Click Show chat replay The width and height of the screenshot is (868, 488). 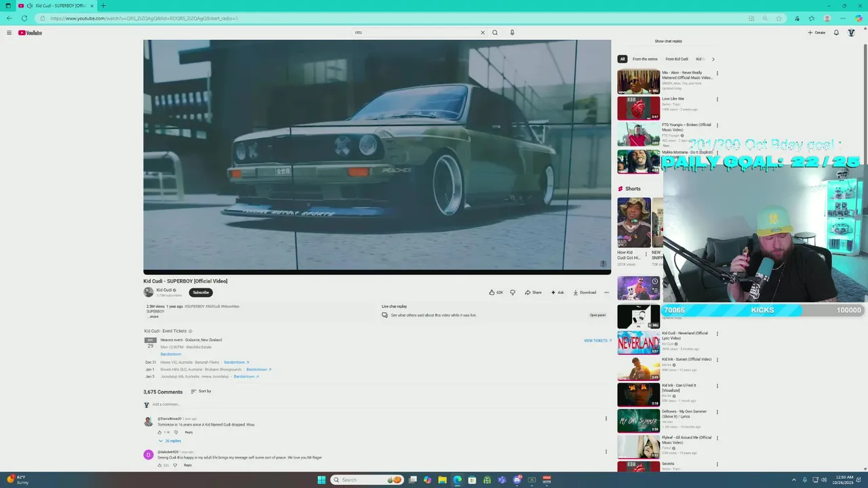(x=668, y=41)
